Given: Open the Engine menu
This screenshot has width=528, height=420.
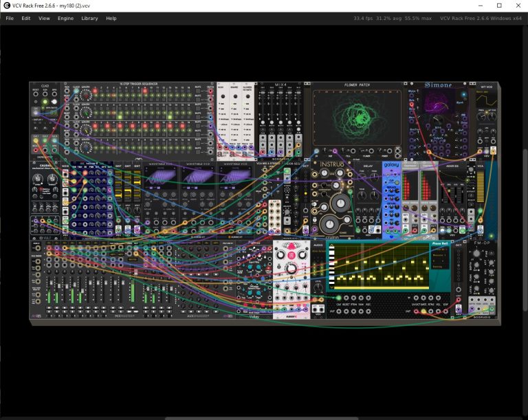Looking at the screenshot, I should pos(65,18).
